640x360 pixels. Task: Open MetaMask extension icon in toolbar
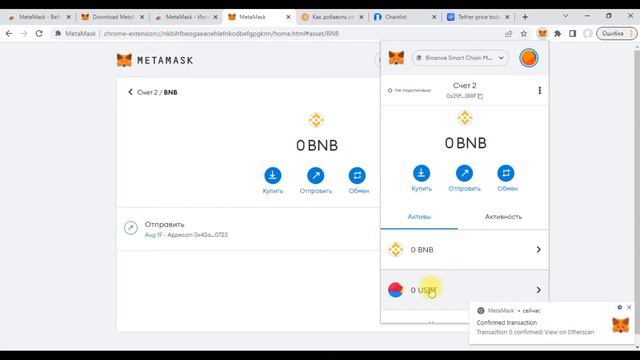coord(542,33)
